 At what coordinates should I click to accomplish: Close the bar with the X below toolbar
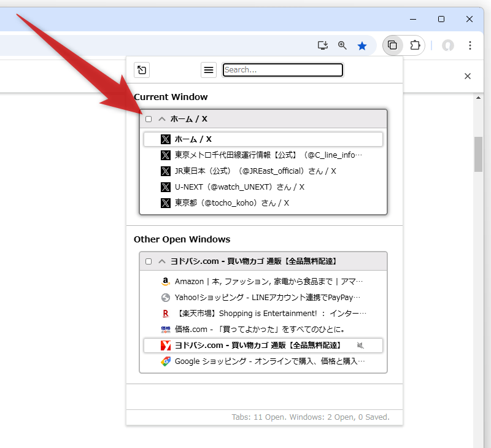(x=468, y=76)
